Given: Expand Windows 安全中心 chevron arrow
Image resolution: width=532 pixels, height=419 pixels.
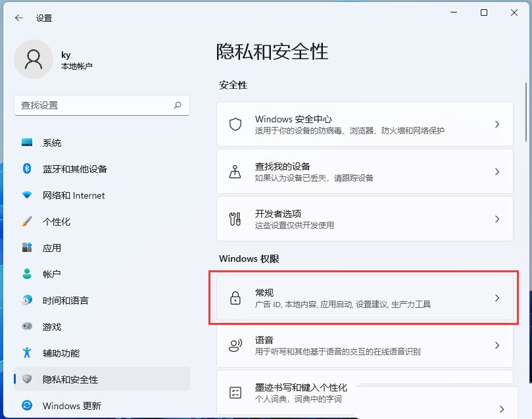Looking at the screenshot, I should tap(497, 124).
